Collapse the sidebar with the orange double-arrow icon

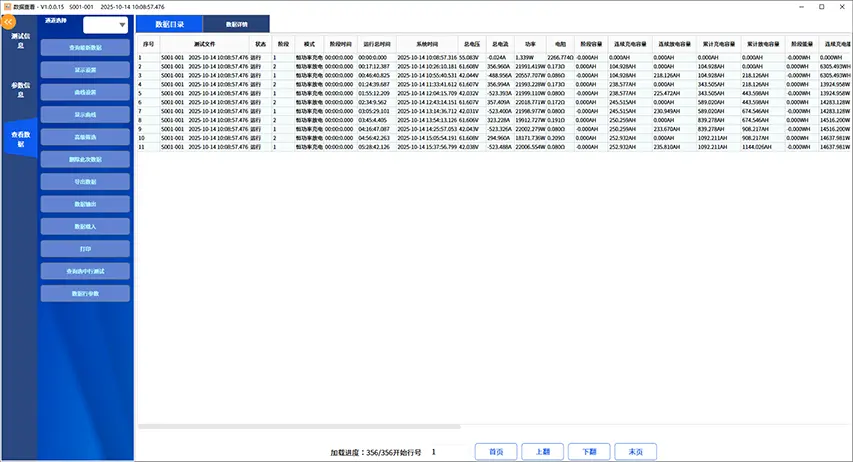point(9,24)
